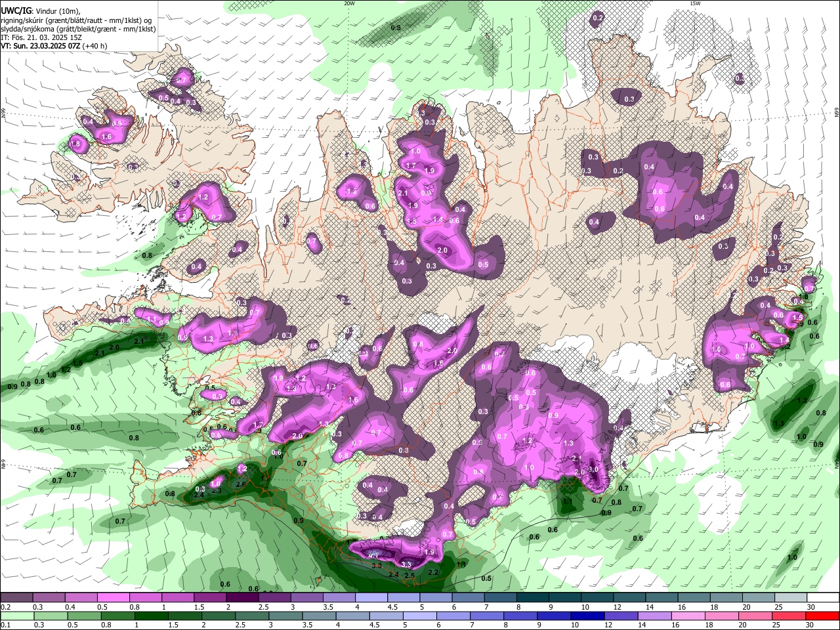Click the upper legend swatch labeled 0.2
The height and width of the screenshot is (630, 840).
tap(16, 597)
